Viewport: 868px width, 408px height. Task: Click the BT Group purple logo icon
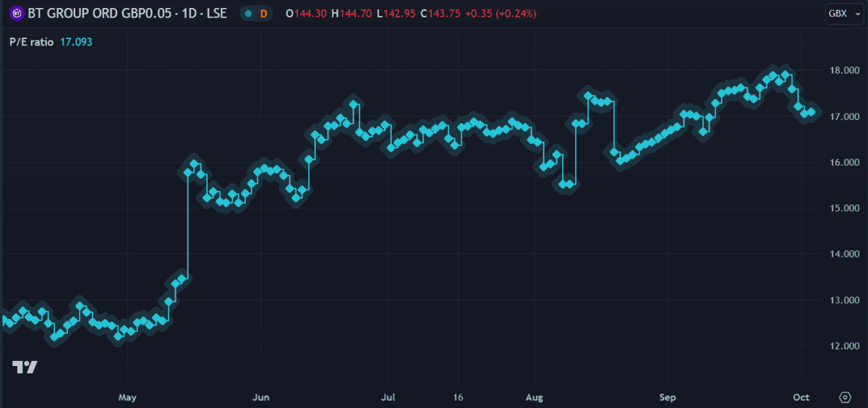[x=14, y=14]
